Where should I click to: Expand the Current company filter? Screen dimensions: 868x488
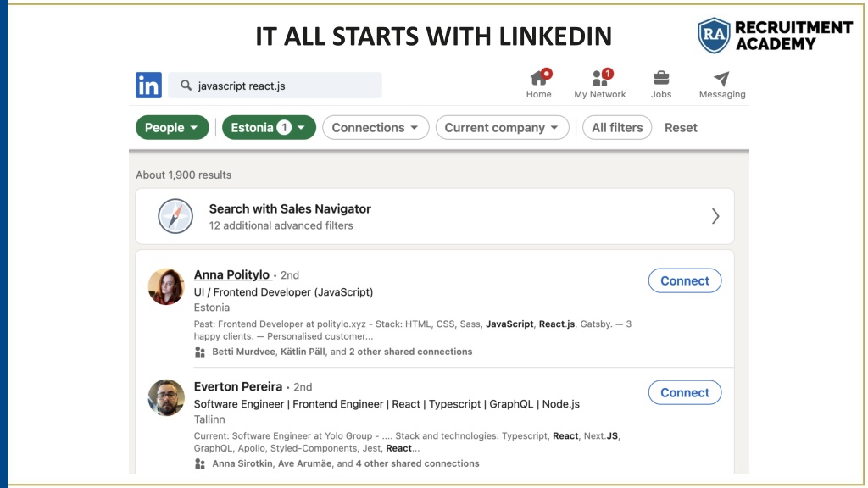point(502,127)
